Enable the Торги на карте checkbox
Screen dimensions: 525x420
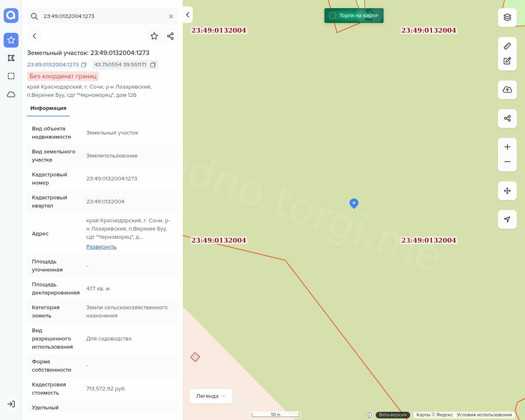coord(333,16)
